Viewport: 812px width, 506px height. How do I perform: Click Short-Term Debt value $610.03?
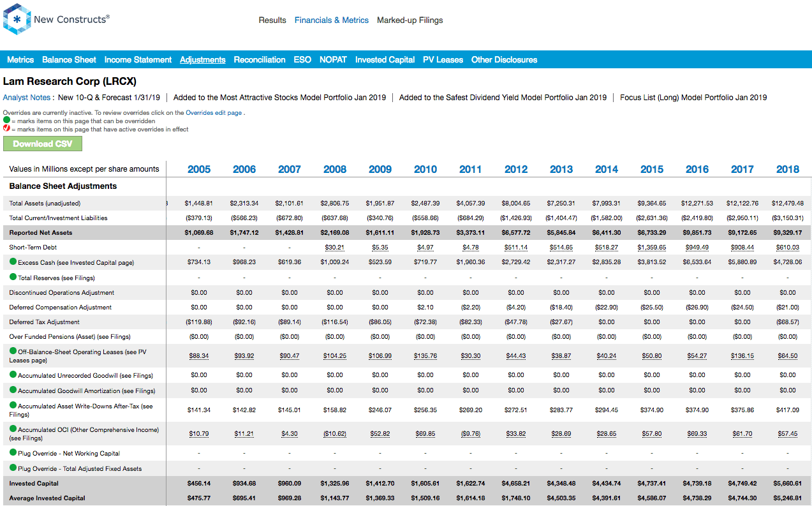[x=788, y=247]
